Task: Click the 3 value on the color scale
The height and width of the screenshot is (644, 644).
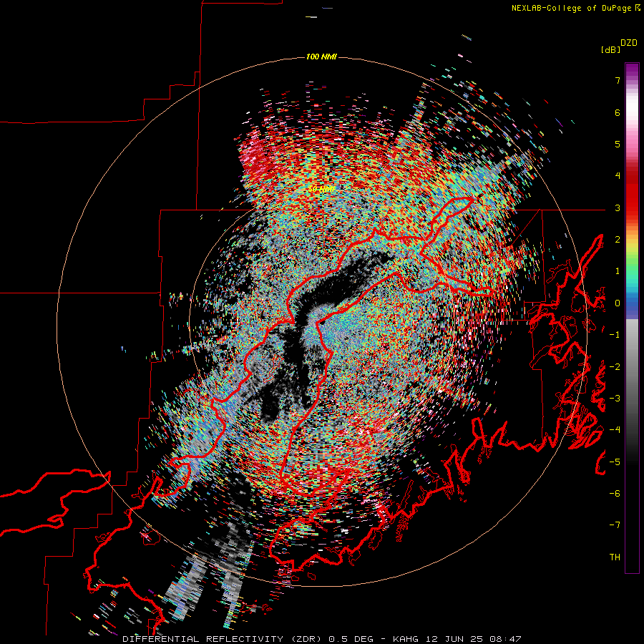Action: (x=618, y=208)
